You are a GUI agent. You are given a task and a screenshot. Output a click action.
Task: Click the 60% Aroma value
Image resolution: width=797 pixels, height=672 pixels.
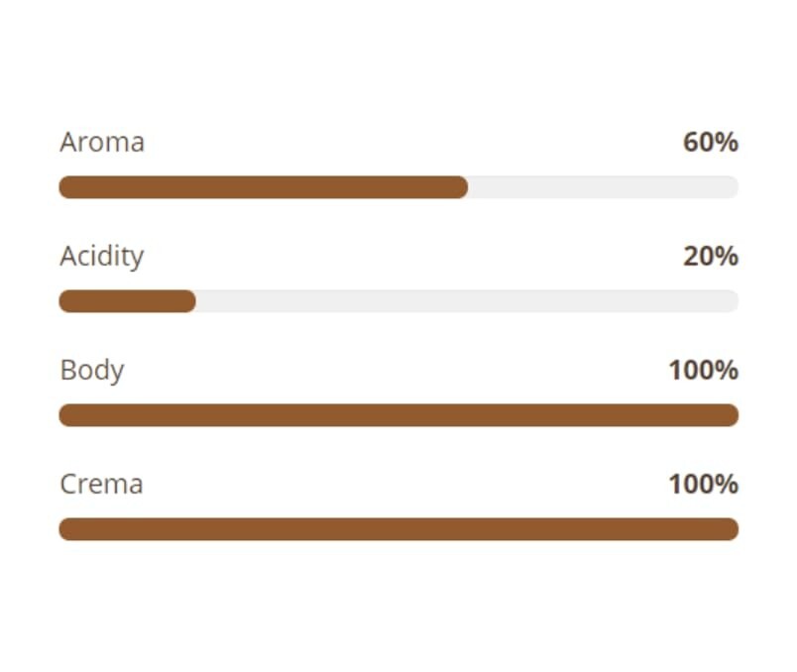[x=710, y=143]
